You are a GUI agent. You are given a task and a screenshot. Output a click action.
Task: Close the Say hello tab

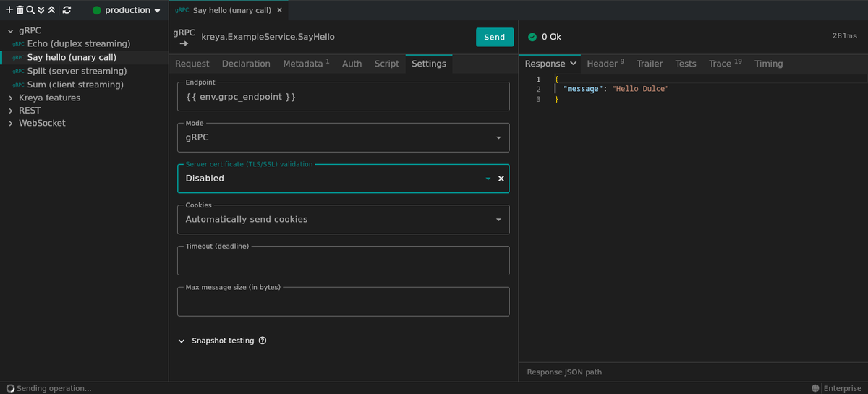coord(280,10)
